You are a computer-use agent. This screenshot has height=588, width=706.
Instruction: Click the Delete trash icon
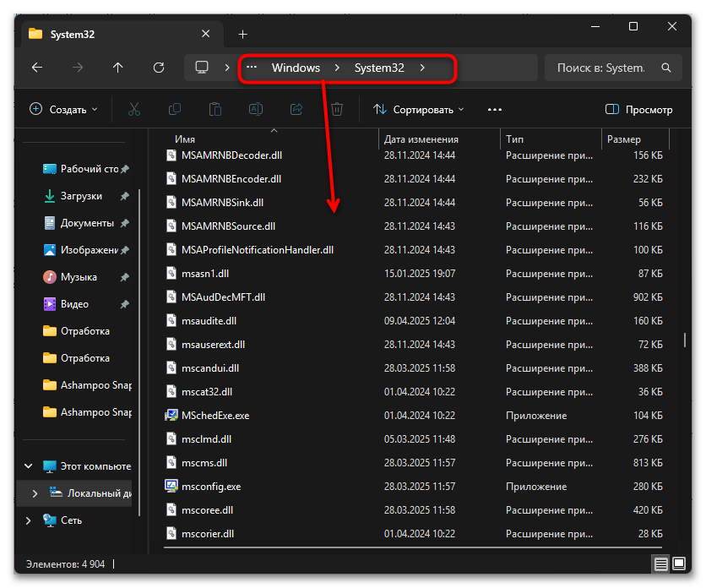point(337,109)
